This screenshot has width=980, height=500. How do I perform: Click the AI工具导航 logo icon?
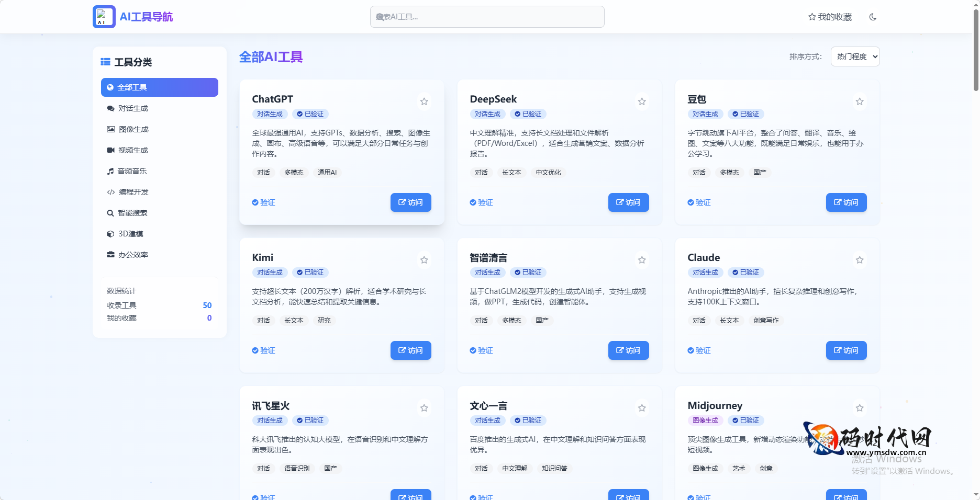(x=104, y=17)
